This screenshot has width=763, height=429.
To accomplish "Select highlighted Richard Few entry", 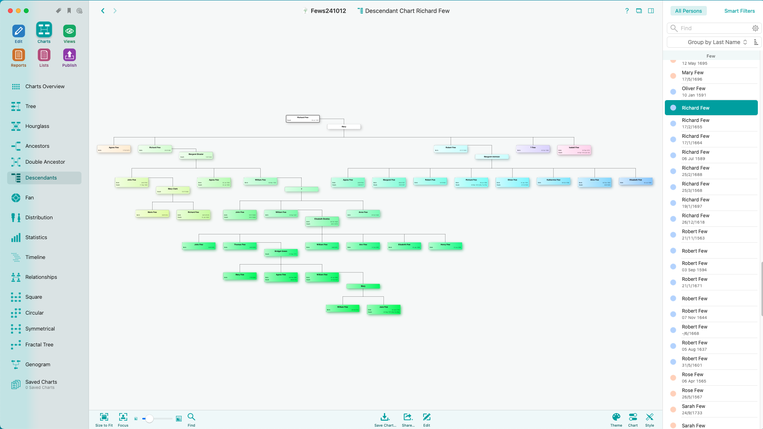I will click(711, 107).
